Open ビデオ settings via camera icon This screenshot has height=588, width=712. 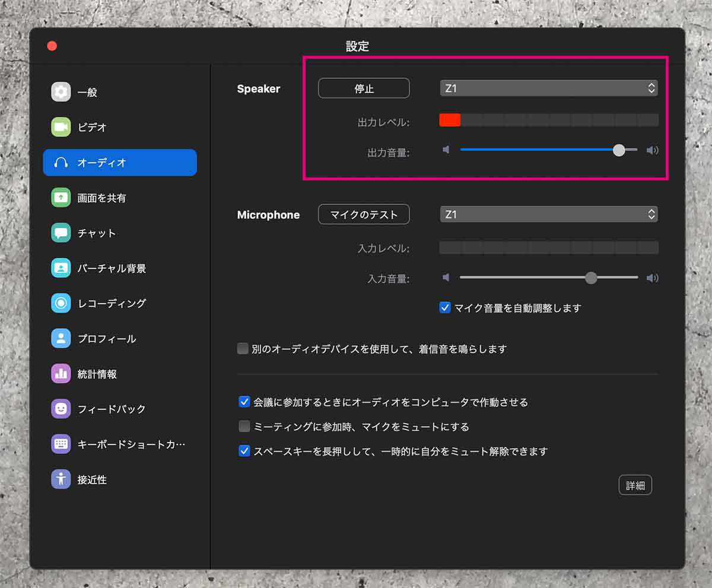coord(61,127)
